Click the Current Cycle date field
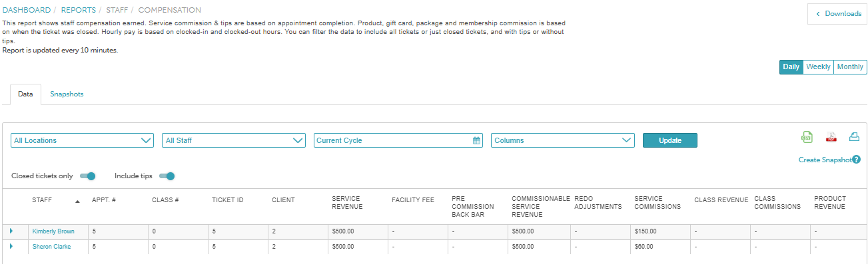 coord(398,140)
